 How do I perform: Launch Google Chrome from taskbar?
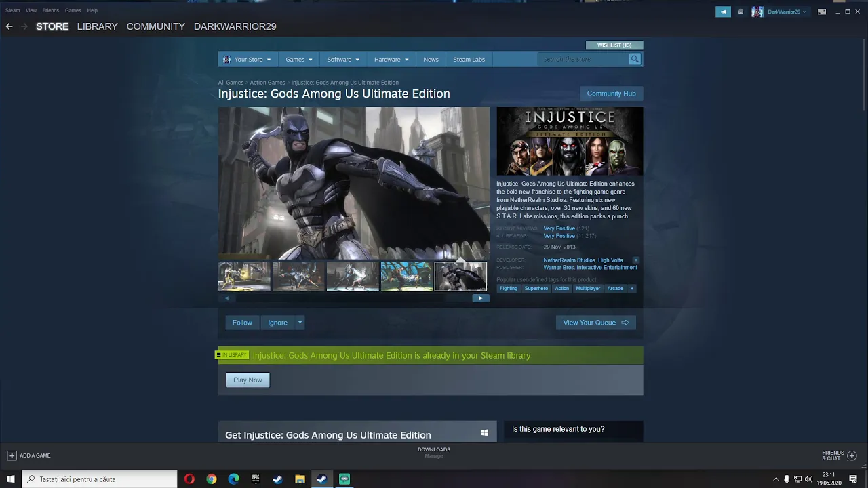click(x=212, y=479)
